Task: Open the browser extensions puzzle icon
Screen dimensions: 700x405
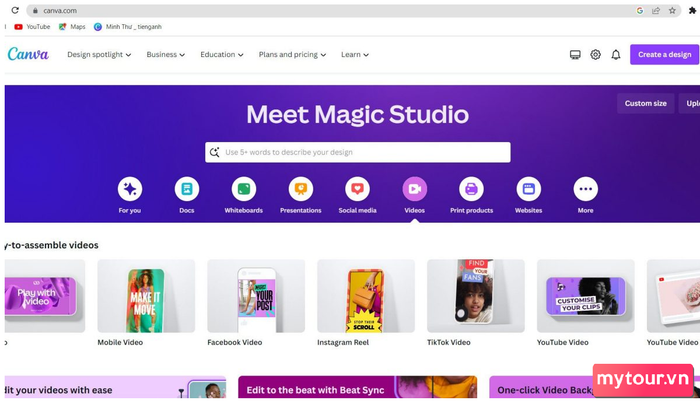Action: (x=692, y=10)
